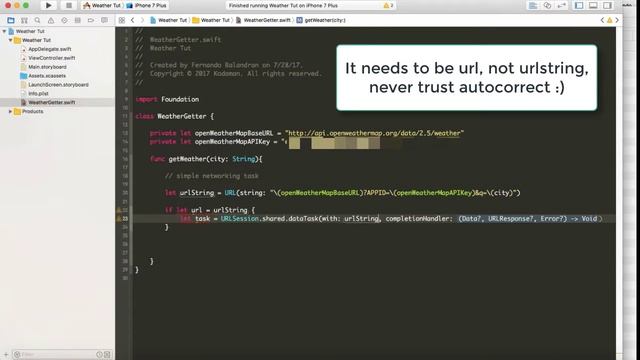
Task: Stop the running app with the stop button
Action: (69, 5)
